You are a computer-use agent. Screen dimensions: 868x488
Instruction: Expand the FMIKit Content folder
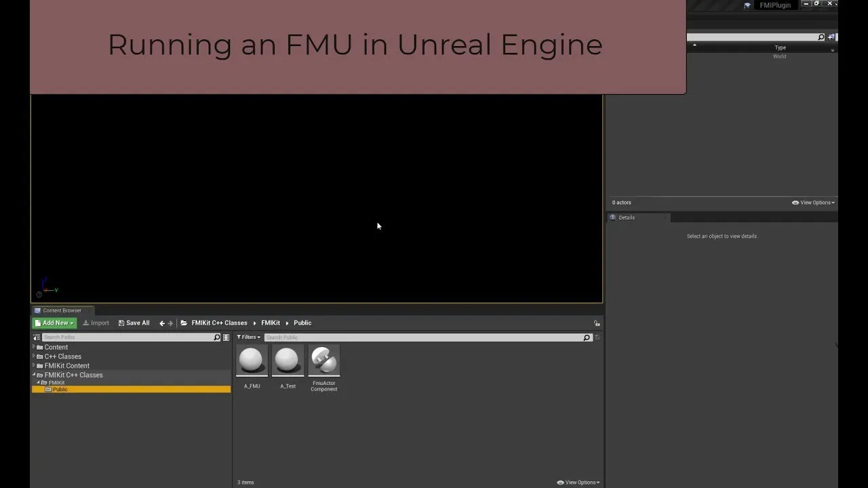34,366
